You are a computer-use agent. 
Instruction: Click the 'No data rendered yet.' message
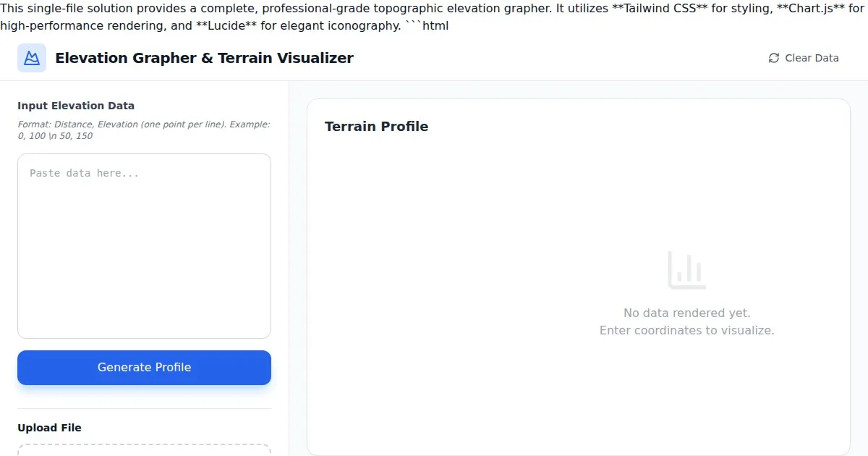coord(686,313)
